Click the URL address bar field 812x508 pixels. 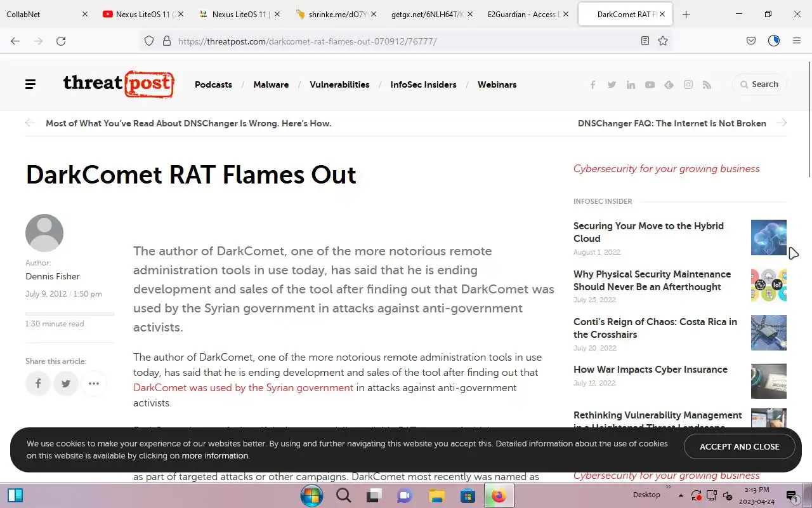pyautogui.click(x=406, y=41)
